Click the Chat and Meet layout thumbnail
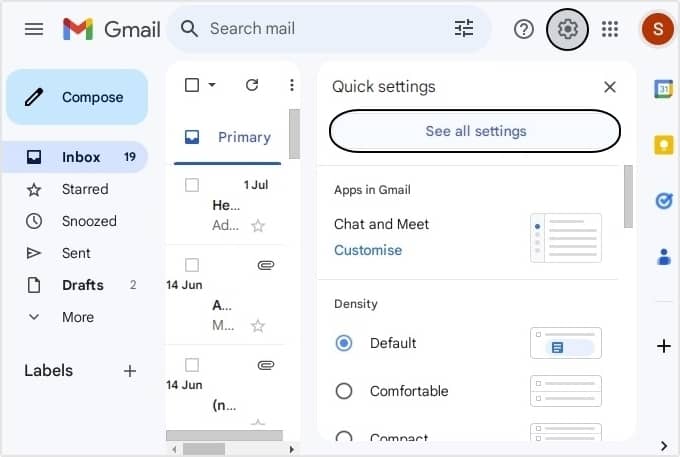The image size is (680, 457). (x=566, y=238)
